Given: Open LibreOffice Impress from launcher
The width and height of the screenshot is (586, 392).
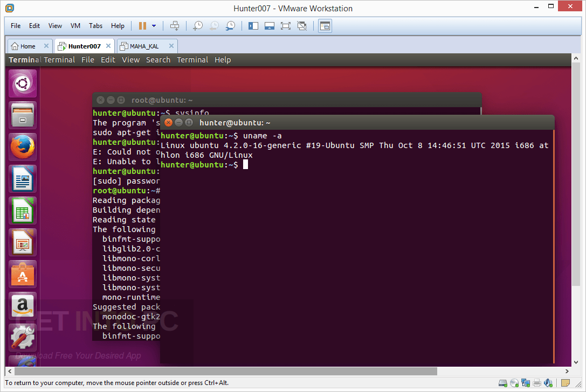Looking at the screenshot, I should (23, 242).
